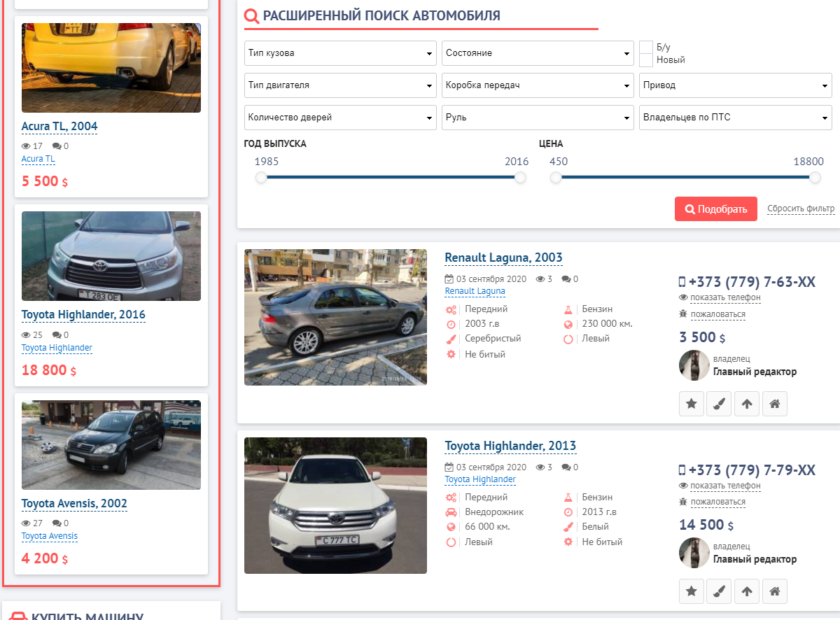The width and height of the screenshot is (840, 620).
Task: Click the Toyota Highlander tag under 2013 listing
Action: tap(480, 479)
